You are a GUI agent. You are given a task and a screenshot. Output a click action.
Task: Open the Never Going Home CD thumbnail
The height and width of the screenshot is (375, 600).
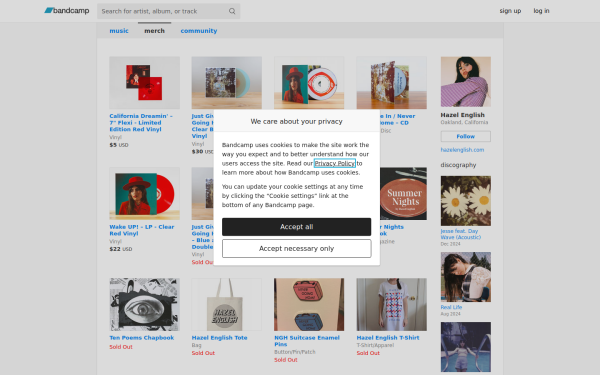tap(391, 83)
